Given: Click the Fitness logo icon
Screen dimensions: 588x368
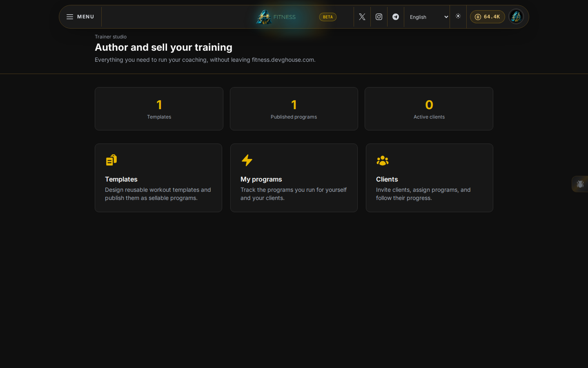Looking at the screenshot, I should click(x=264, y=17).
